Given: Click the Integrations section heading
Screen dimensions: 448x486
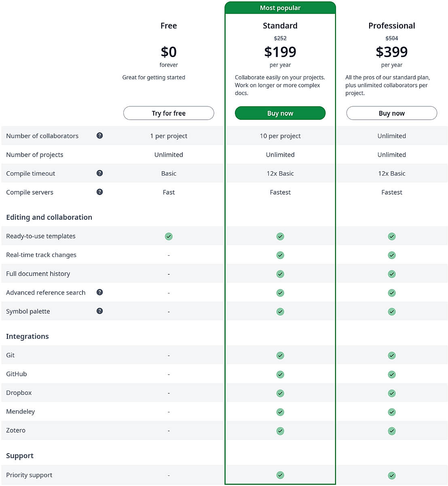Looking at the screenshot, I should (27, 336).
